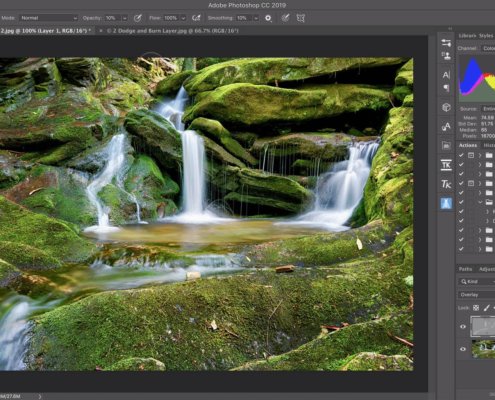Switch to the Adjustments panel tab
This screenshot has width=495, height=400.
(x=487, y=269)
